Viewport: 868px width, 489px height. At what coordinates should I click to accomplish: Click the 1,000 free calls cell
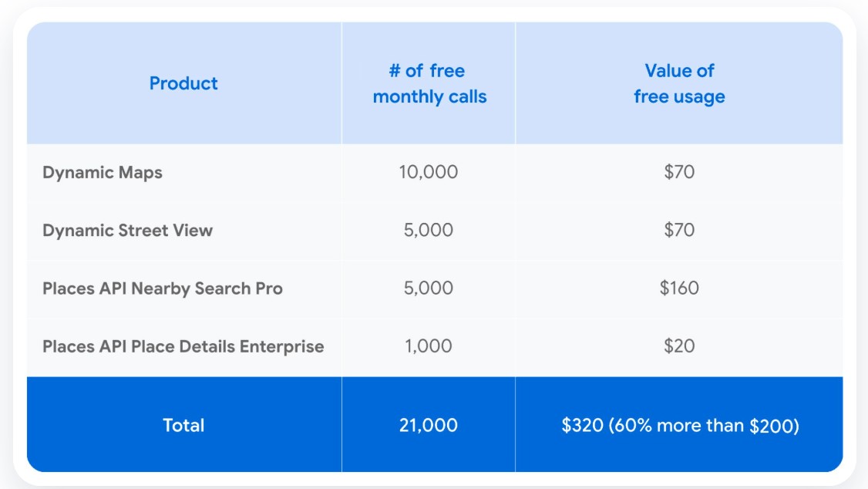pos(429,346)
